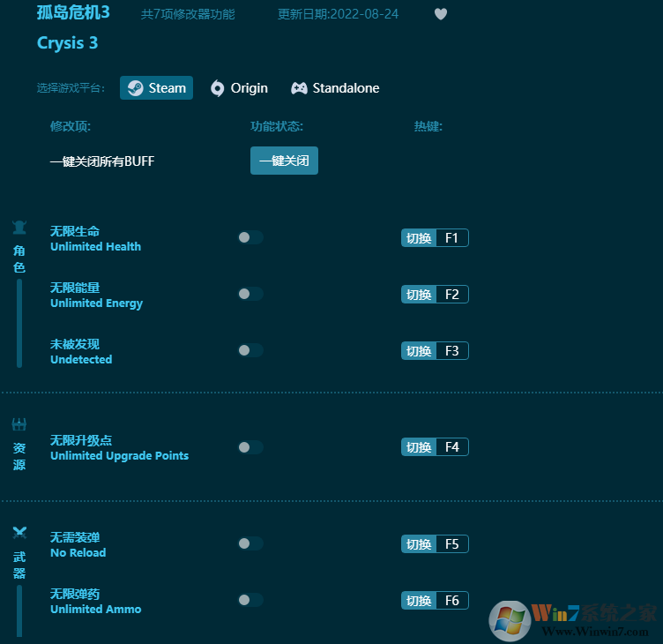Select the Origin platform tab
The height and width of the screenshot is (644, 663).
(x=239, y=88)
